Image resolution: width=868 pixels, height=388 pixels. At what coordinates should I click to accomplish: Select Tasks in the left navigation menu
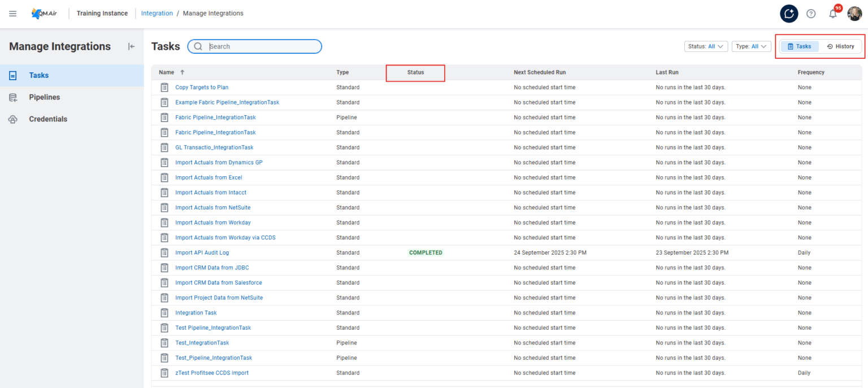[x=38, y=75]
